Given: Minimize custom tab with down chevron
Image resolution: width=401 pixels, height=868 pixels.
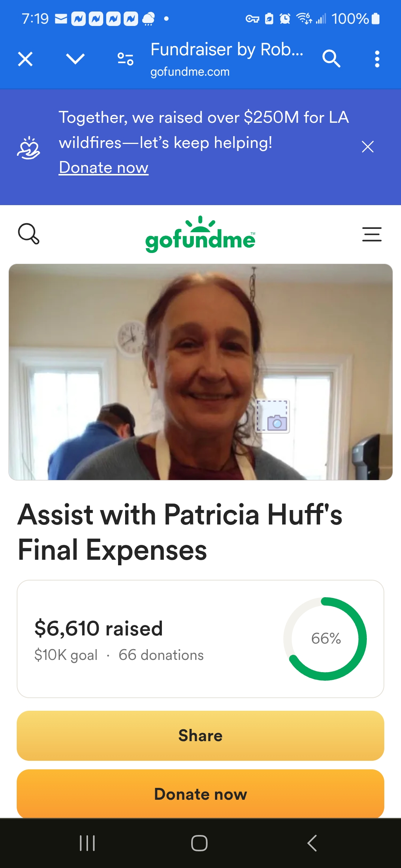Looking at the screenshot, I should [x=75, y=59].
